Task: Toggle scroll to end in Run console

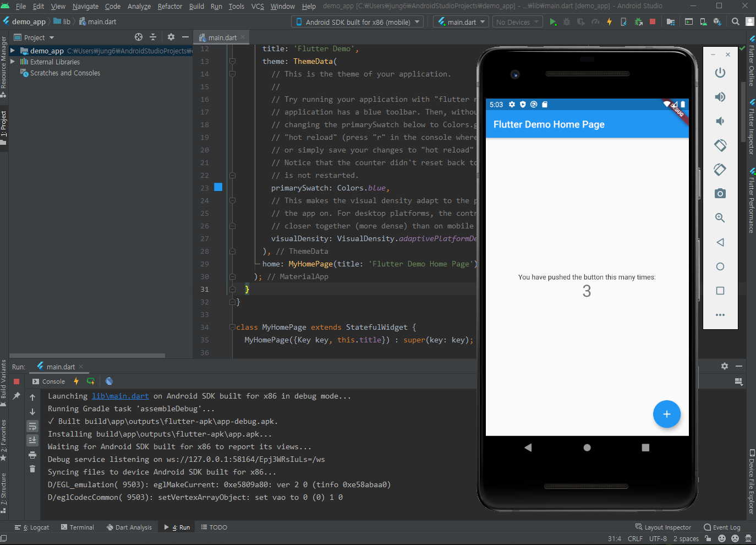Action: tap(32, 440)
